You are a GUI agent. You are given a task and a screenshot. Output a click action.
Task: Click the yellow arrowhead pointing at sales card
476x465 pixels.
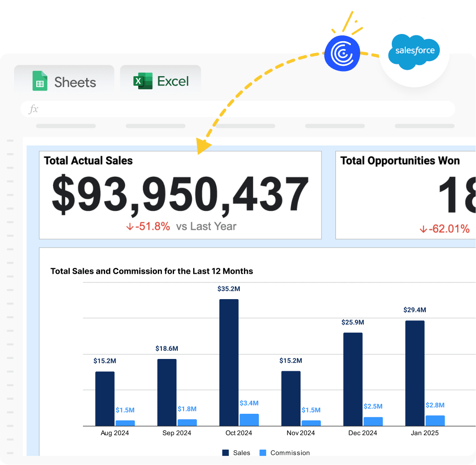click(203, 146)
